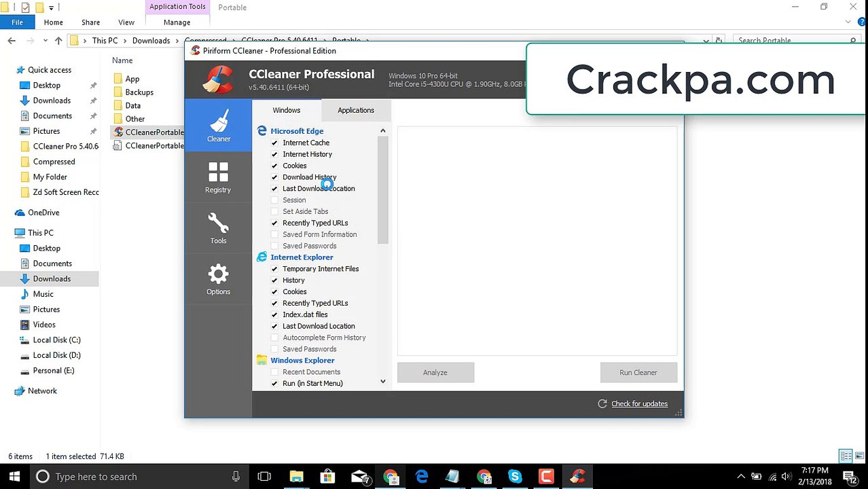868x489 pixels.
Task: Open Task View on the taskbar
Action: (264, 477)
